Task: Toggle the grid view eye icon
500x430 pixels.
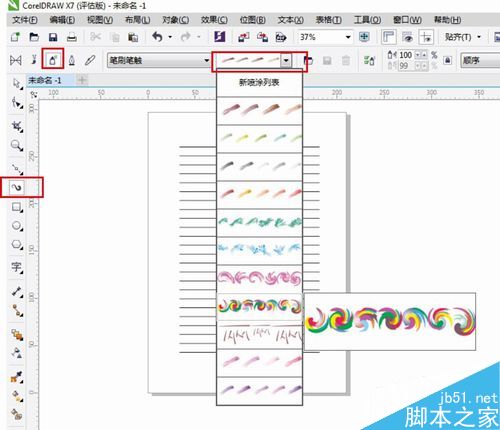Action: point(408,37)
